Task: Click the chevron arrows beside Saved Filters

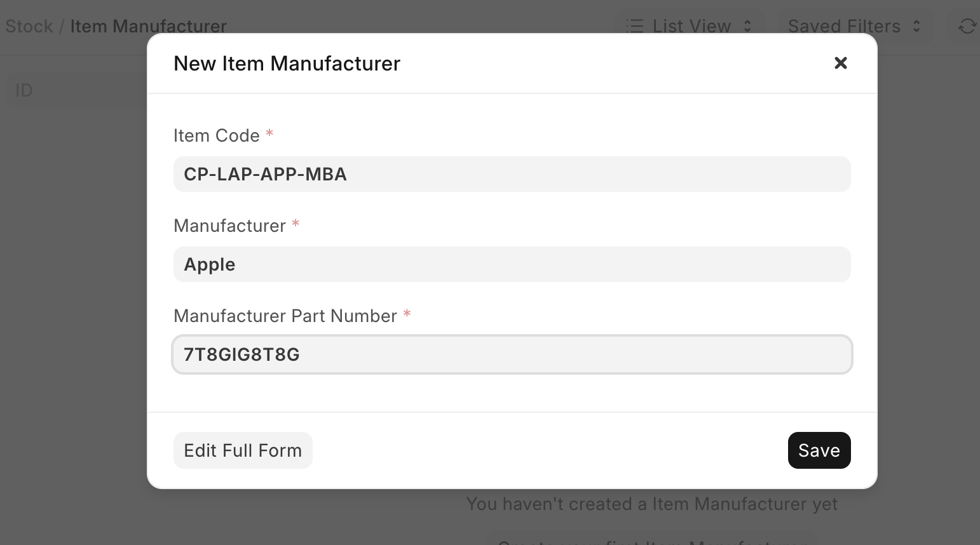Action: click(916, 26)
